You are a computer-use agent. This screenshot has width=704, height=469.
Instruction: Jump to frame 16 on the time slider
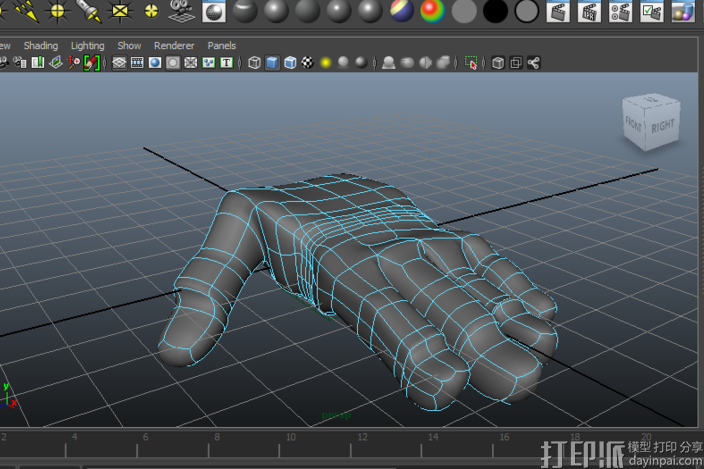pos(504,437)
